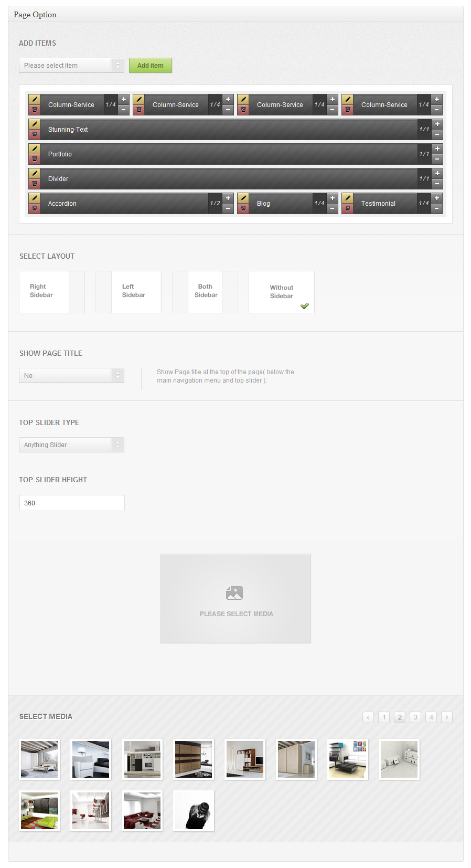Edit the Testimonial item

[347, 198]
